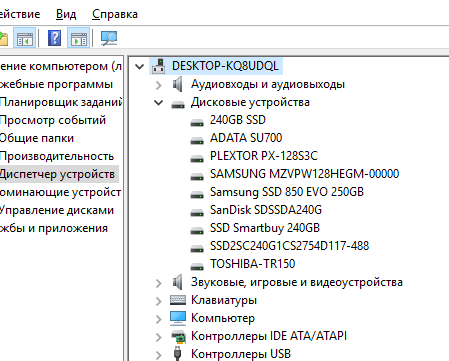The width and height of the screenshot is (449, 361).
Task: Select Управление компьютером root in left pane
Action: [x=61, y=66]
